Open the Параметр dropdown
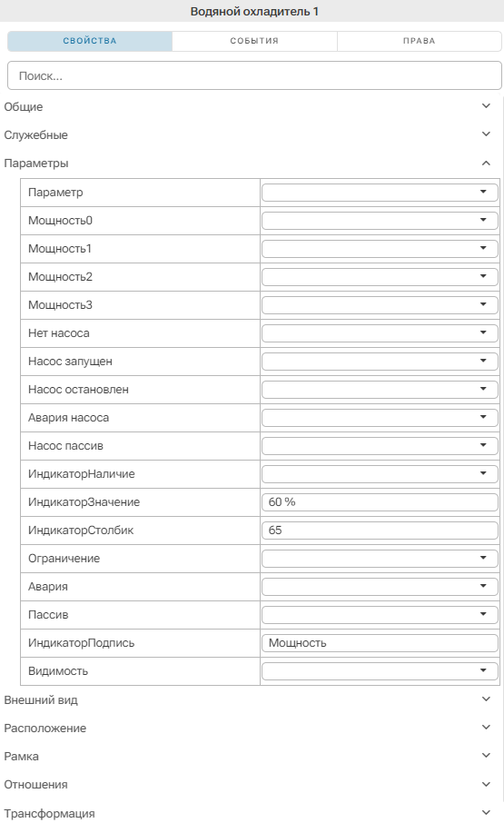The width and height of the screenshot is (504, 823). point(380,192)
